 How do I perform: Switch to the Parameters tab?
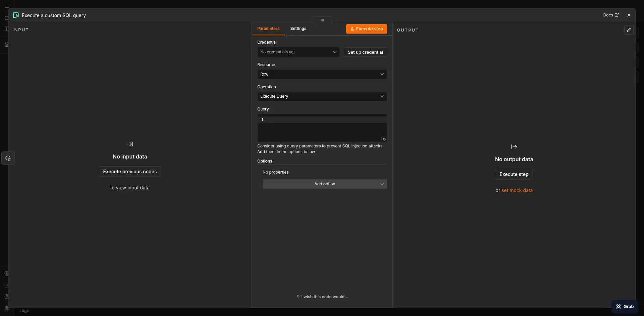[x=268, y=29]
